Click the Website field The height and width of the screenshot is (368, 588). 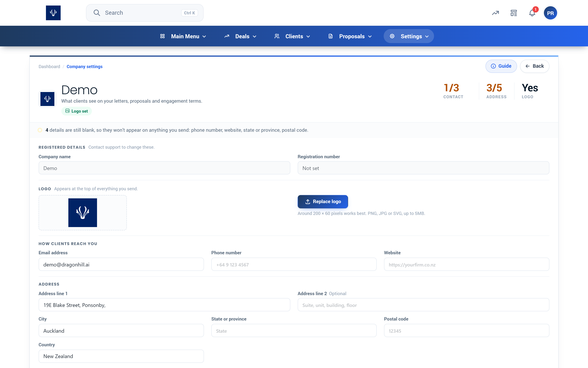467,264
